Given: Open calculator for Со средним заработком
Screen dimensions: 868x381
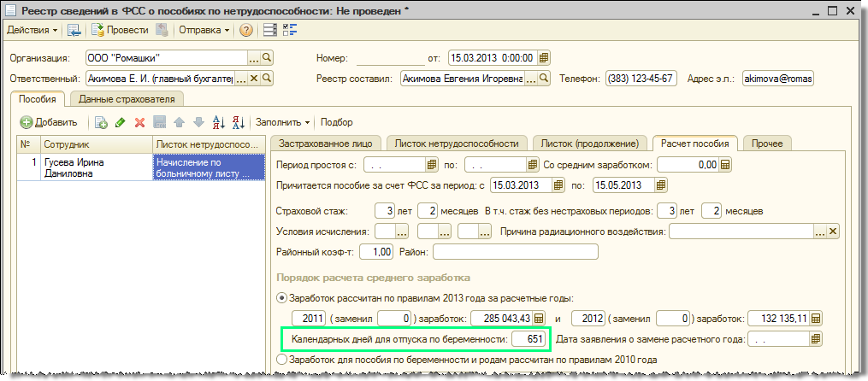Looking at the screenshot, I should pos(726,164).
